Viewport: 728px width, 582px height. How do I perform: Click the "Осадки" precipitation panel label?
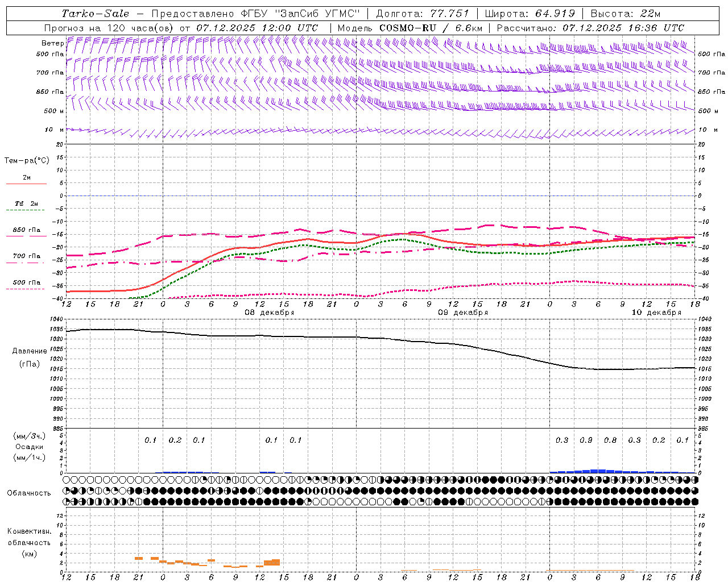[x=29, y=447]
